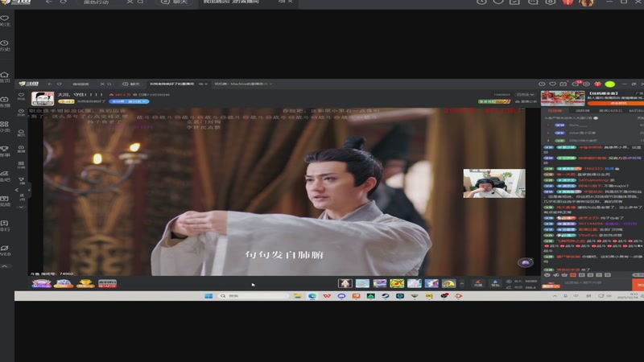Viewport: 644px width, 362px height.
Task: Open the blue 背包 backpack icon
Action: [495, 283]
